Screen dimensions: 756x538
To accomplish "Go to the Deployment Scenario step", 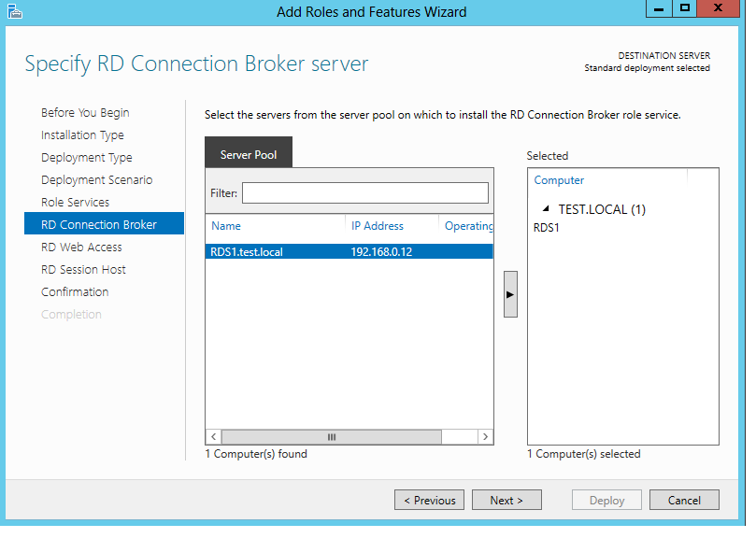I will coord(97,180).
